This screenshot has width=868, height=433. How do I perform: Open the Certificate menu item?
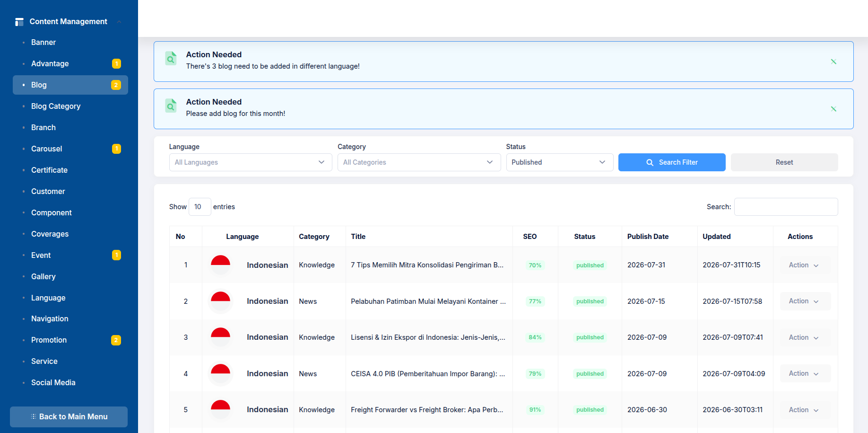(49, 170)
